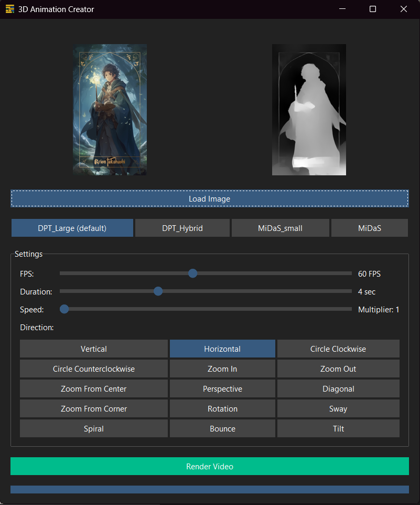
Task: Pick the Perspective direction button
Action: 222,389
